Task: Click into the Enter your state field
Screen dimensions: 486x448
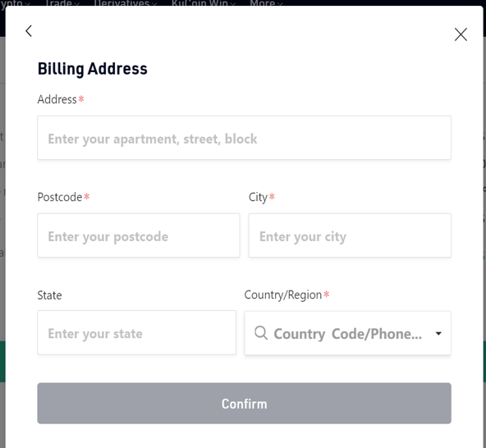Action: coord(136,333)
